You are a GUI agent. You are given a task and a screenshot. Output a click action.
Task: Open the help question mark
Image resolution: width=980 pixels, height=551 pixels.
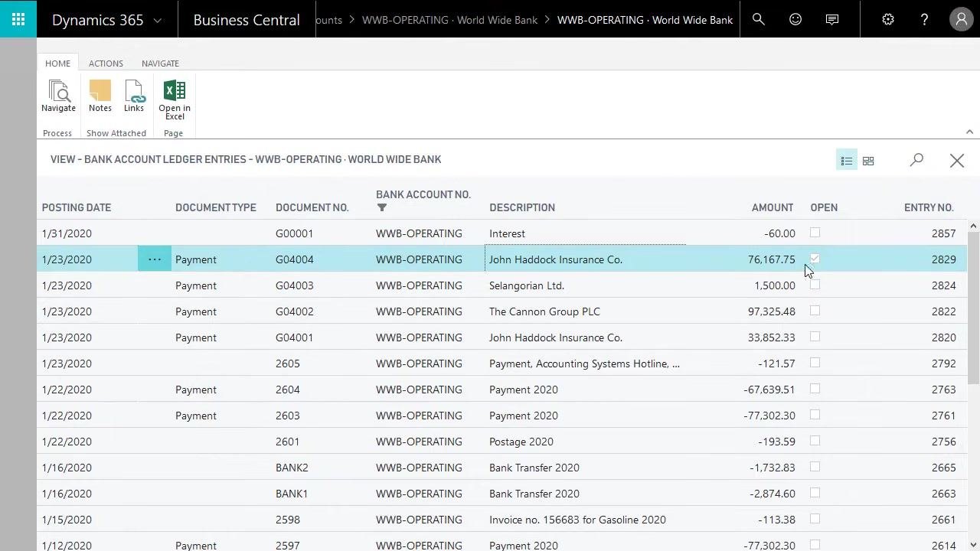[924, 19]
